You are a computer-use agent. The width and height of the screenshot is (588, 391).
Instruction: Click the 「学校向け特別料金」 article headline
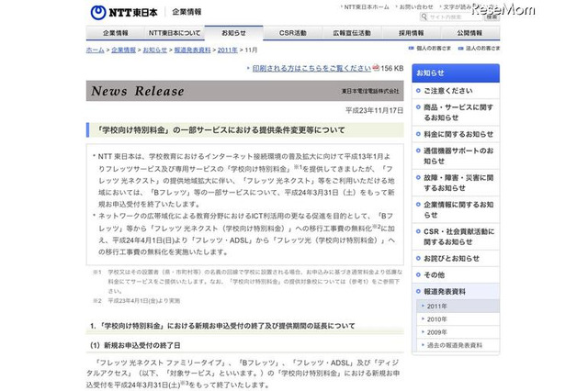(220, 130)
